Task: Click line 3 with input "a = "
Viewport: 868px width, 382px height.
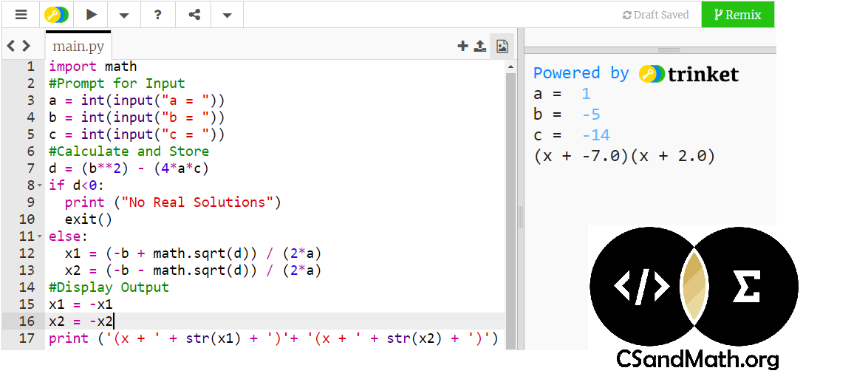Action: tap(137, 100)
